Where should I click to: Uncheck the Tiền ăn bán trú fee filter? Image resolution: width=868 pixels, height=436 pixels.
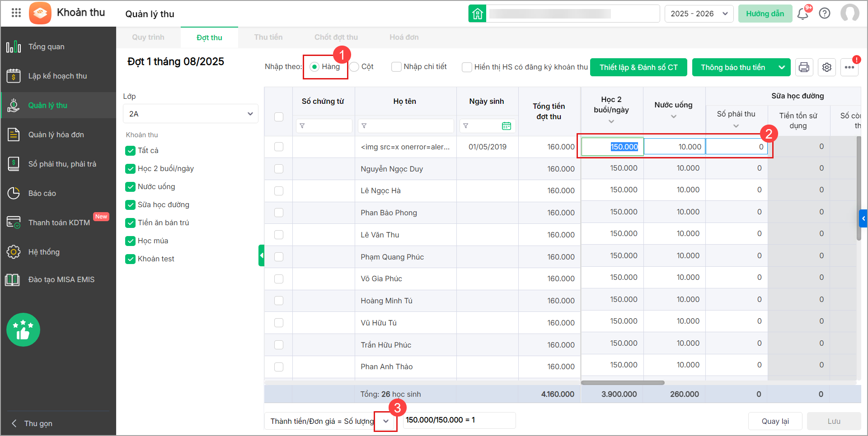click(130, 223)
